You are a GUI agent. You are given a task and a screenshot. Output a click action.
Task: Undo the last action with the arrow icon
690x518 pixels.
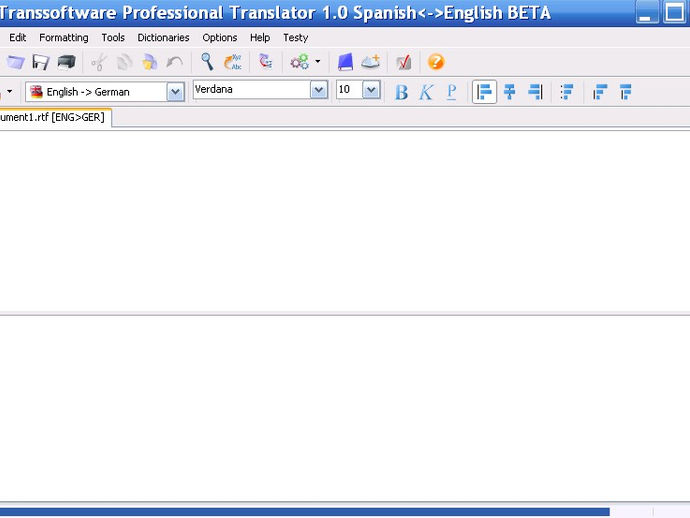coord(175,62)
